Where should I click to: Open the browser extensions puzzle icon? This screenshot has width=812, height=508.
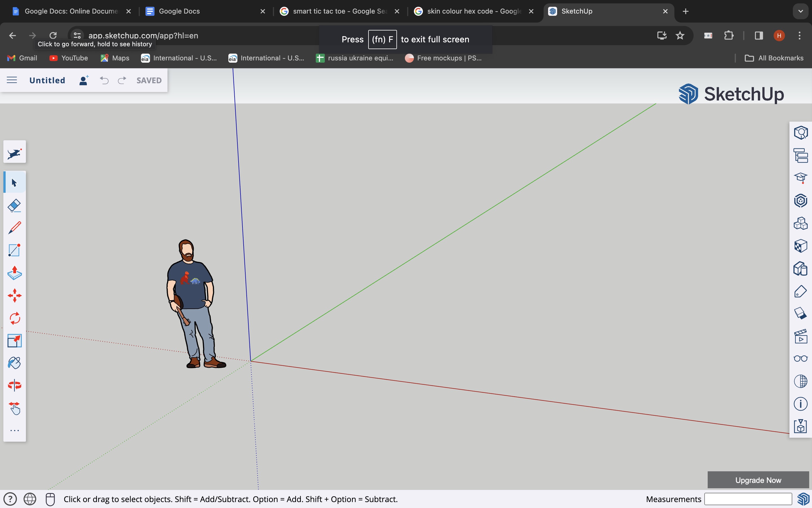(x=729, y=35)
